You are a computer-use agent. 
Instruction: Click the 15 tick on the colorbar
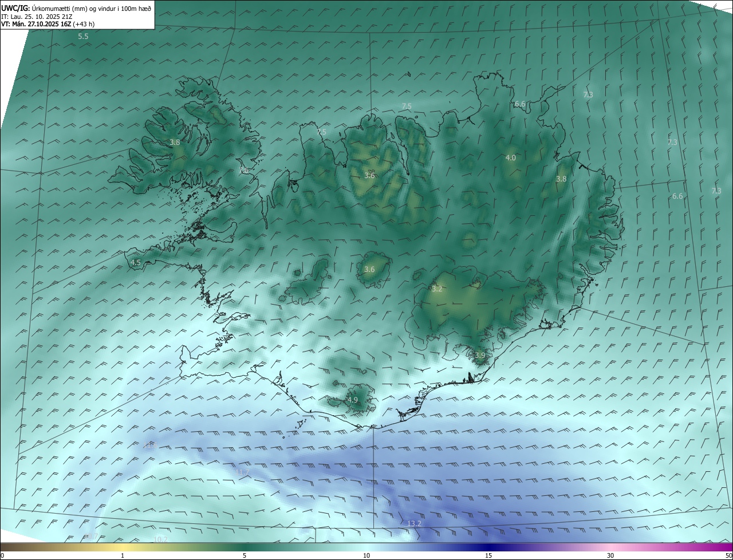click(x=488, y=556)
